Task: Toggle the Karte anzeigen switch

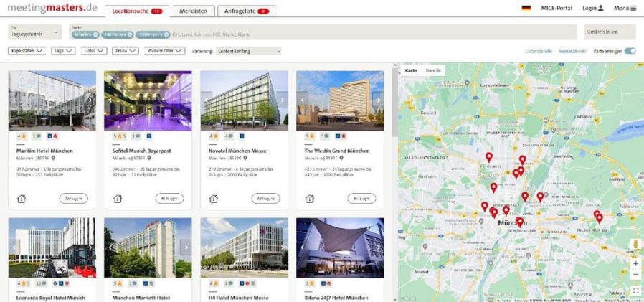Action: click(x=630, y=51)
